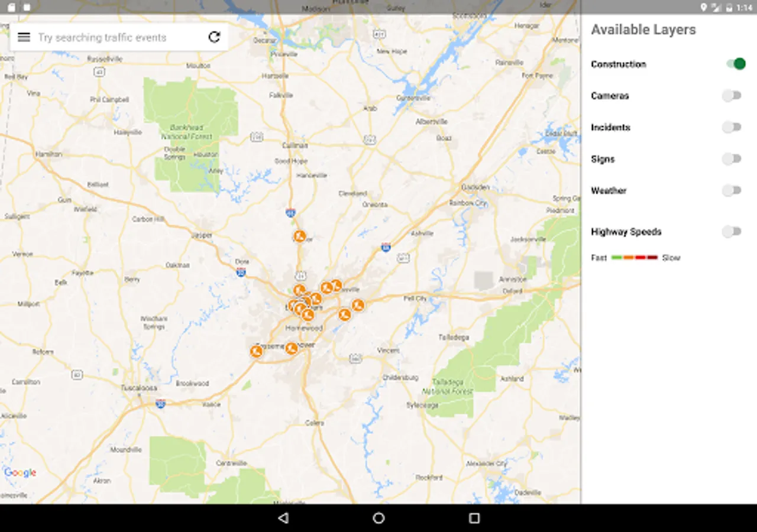Tap the location icon in status bar
The height and width of the screenshot is (532, 757).
tap(704, 7)
